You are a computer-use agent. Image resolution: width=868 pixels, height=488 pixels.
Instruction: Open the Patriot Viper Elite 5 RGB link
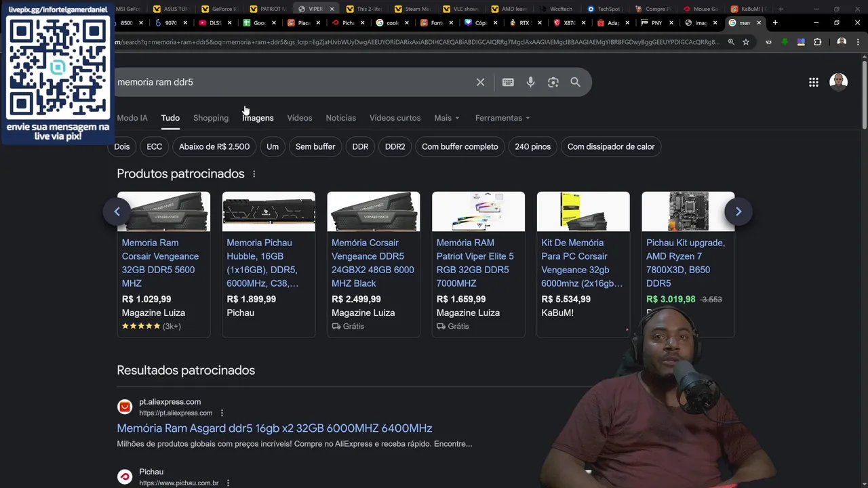pos(475,263)
